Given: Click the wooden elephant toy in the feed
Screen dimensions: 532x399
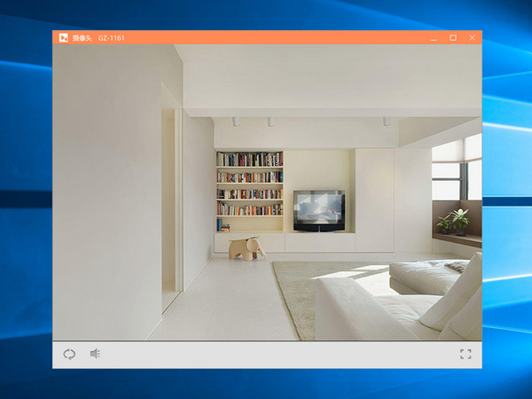Looking at the screenshot, I should (x=246, y=248).
